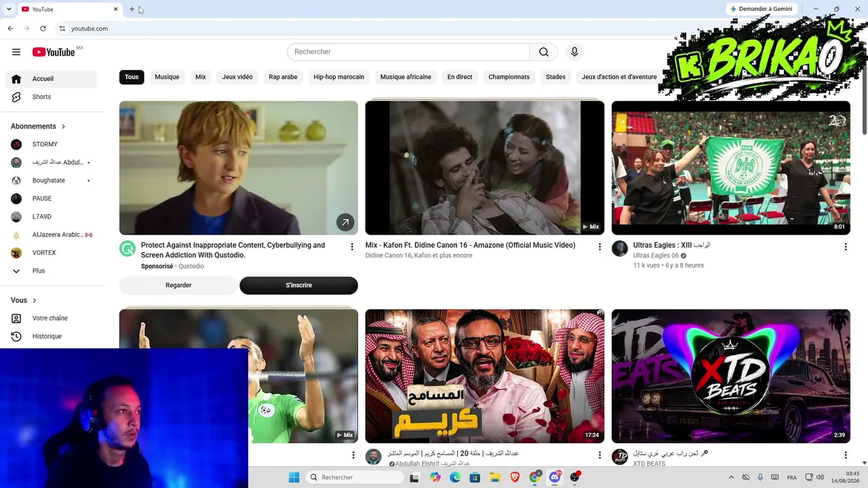Go to the YouTube logo home page
868x488 pixels.
click(54, 52)
